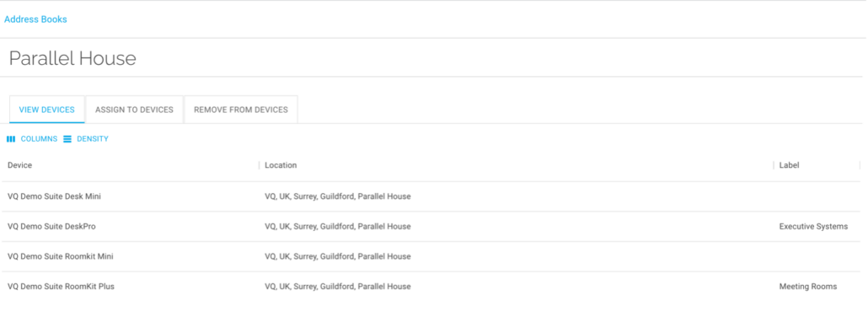The height and width of the screenshot is (317, 868).
Task: Switch to the View Devices tab
Action: click(47, 110)
